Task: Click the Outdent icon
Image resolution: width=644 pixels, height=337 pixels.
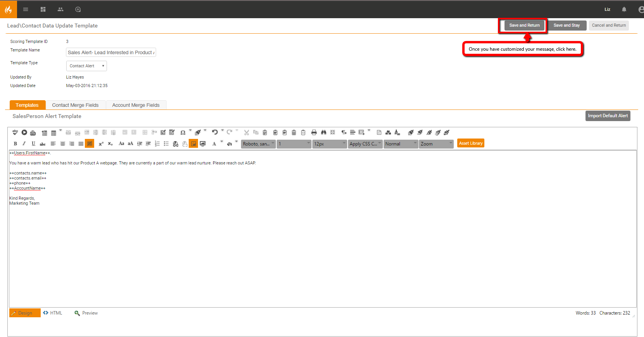Action: tap(148, 144)
